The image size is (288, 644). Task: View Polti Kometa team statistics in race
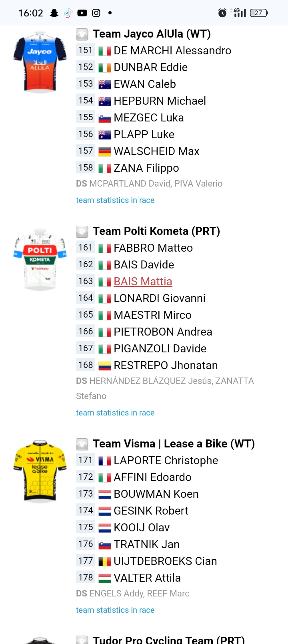(x=115, y=413)
